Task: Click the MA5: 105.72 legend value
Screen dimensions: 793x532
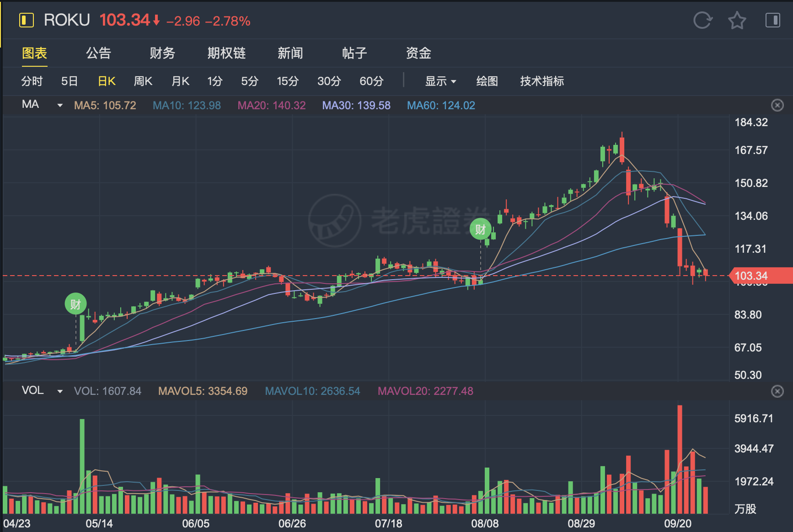Action: (x=105, y=105)
